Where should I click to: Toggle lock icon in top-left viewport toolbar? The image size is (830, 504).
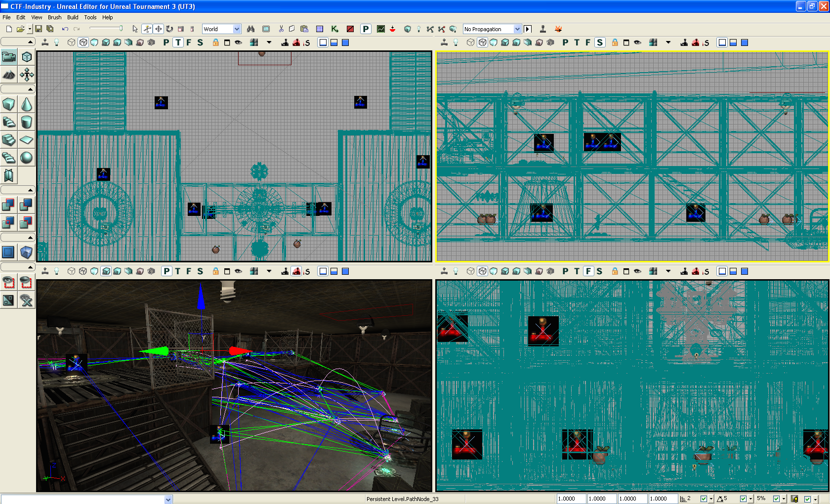(215, 42)
